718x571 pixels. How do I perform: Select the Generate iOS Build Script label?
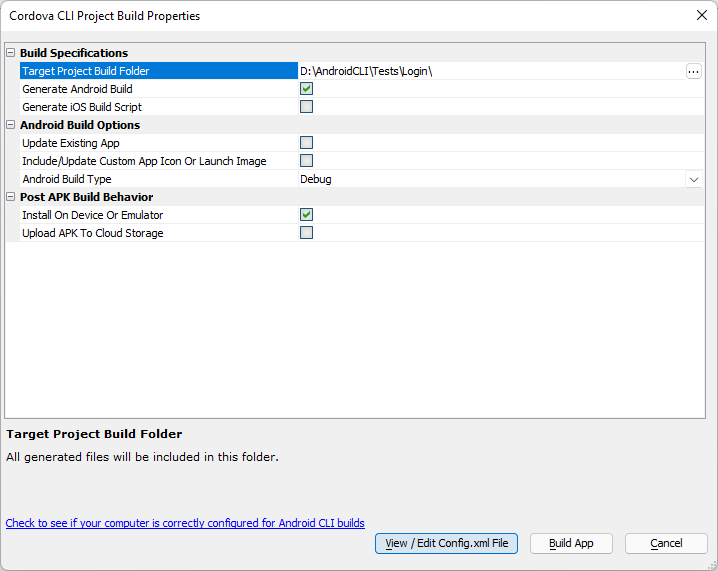tap(82, 107)
